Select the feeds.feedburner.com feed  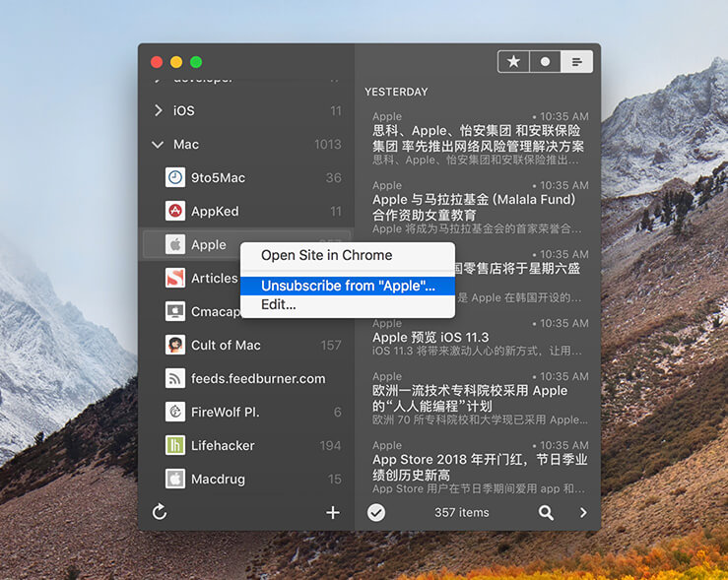(x=246, y=378)
